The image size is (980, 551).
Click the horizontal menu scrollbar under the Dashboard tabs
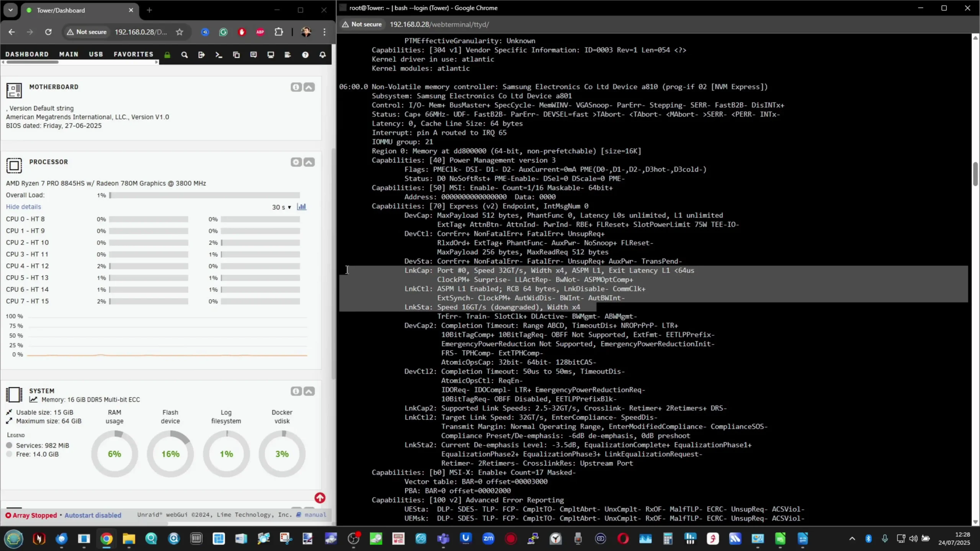[33, 62]
